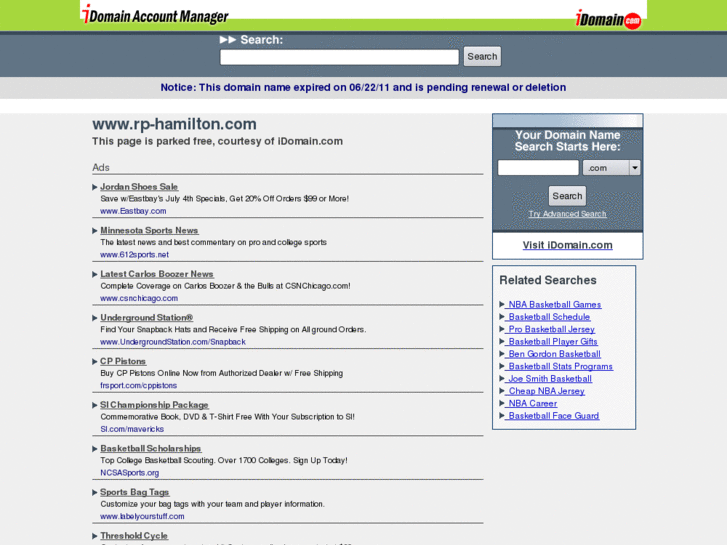Open the CP Pistons ad title
Screen dimensions: 727x545
[x=123, y=361]
